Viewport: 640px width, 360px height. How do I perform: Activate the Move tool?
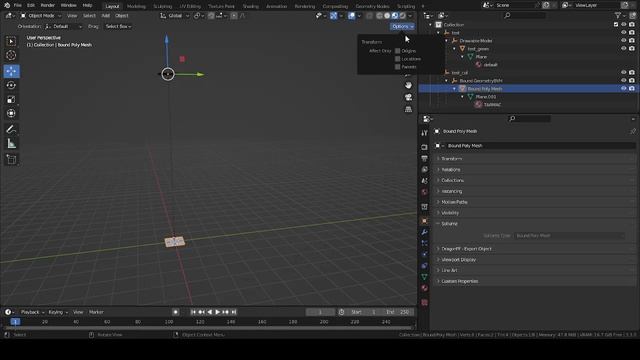pos(11,71)
